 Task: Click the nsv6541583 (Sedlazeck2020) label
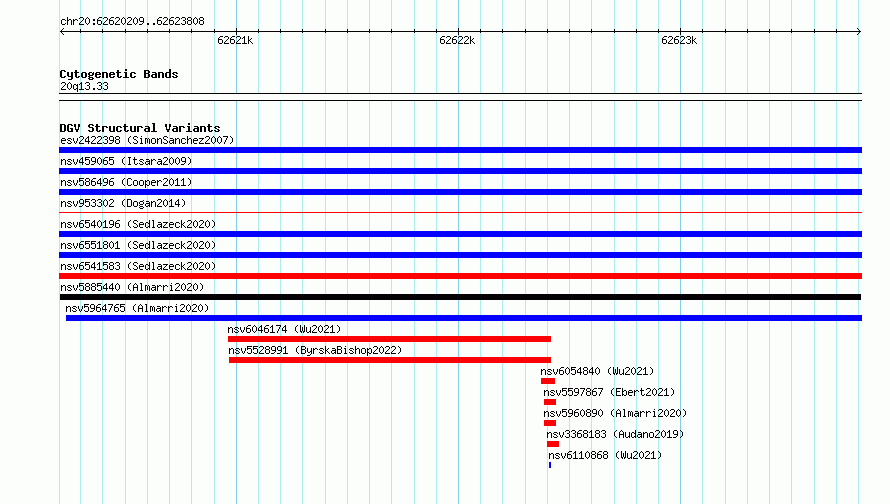[138, 266]
